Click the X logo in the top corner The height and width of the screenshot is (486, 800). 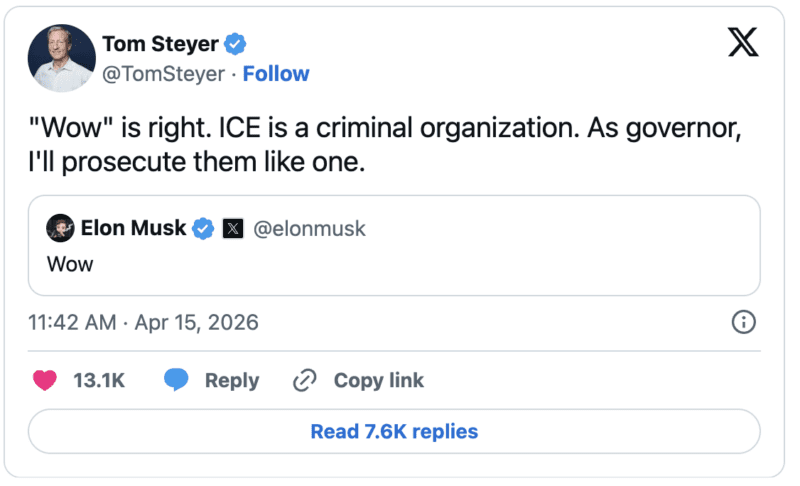pos(743,43)
